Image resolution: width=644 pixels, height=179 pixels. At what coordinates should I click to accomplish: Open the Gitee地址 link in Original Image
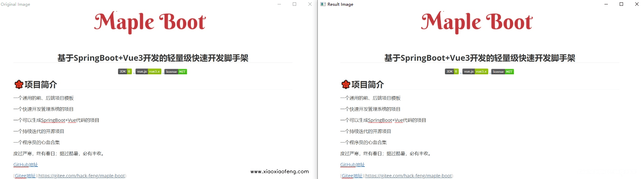click(25, 176)
